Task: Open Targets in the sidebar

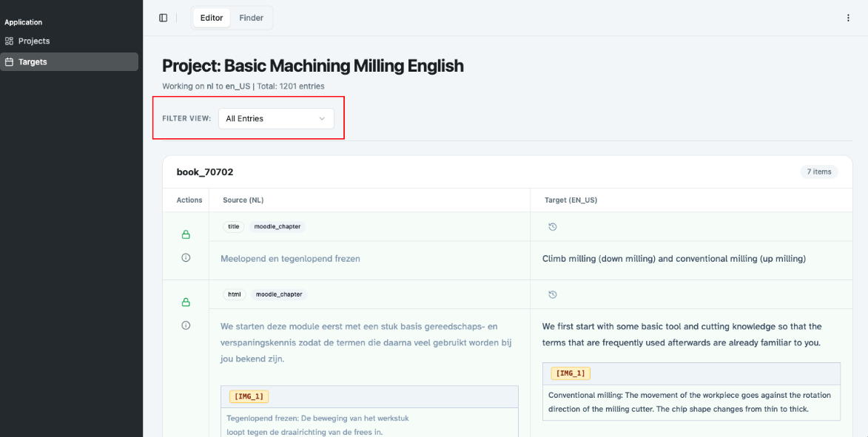Action: pos(70,62)
